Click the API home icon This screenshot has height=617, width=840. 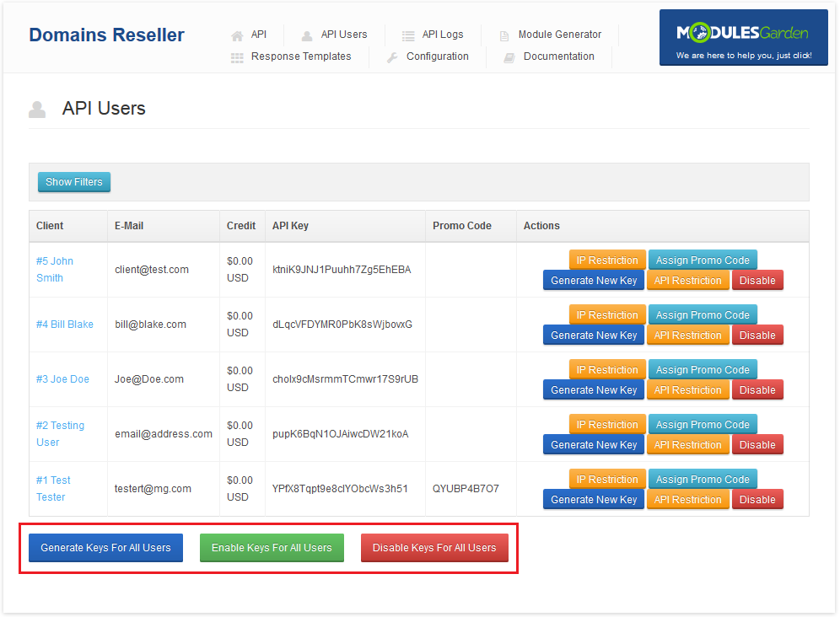coord(237,36)
